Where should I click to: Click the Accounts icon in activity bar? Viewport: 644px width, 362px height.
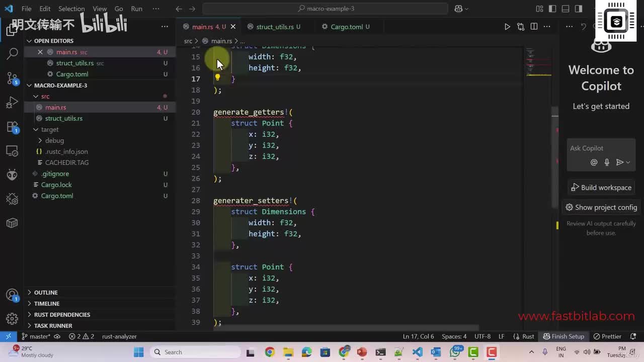tap(12, 295)
